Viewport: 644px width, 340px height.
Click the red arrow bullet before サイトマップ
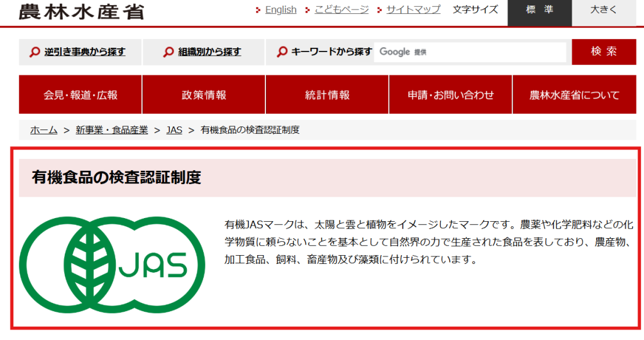(x=379, y=10)
